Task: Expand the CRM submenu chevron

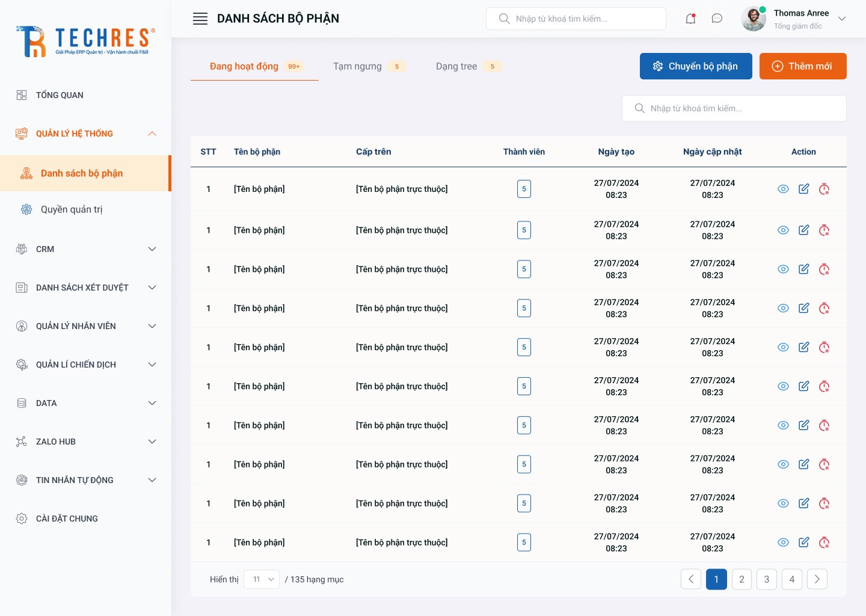Action: (x=152, y=249)
